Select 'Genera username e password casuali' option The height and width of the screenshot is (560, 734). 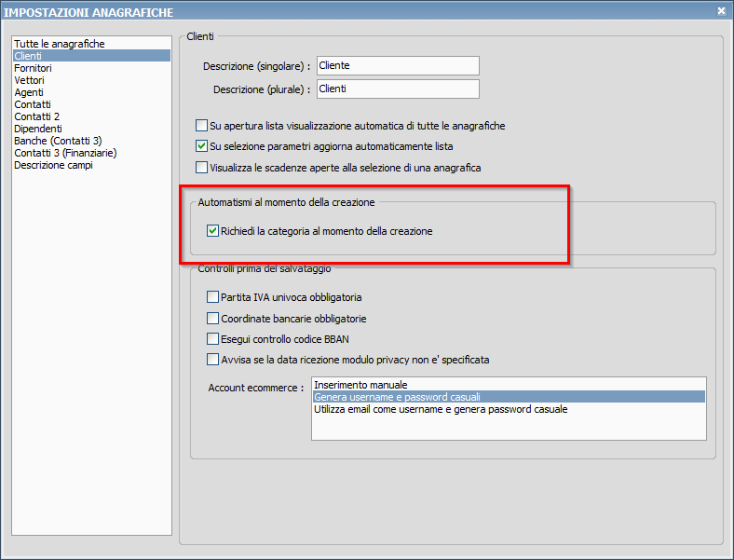[509, 397]
